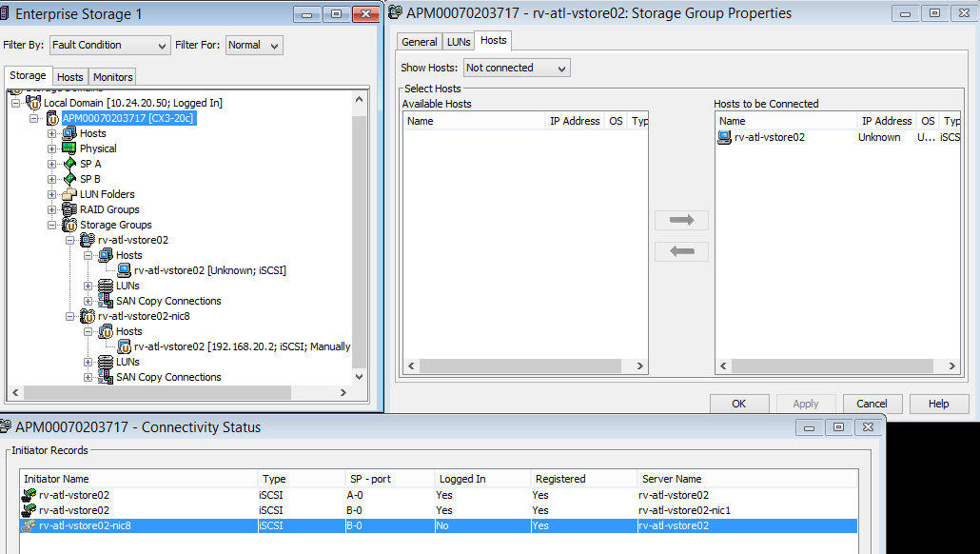Click the OK button
The height and width of the screenshot is (554, 980).
pos(738,404)
